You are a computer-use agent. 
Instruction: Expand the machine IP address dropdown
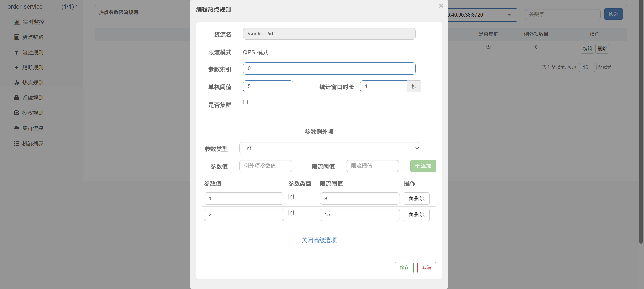pyautogui.click(x=509, y=15)
